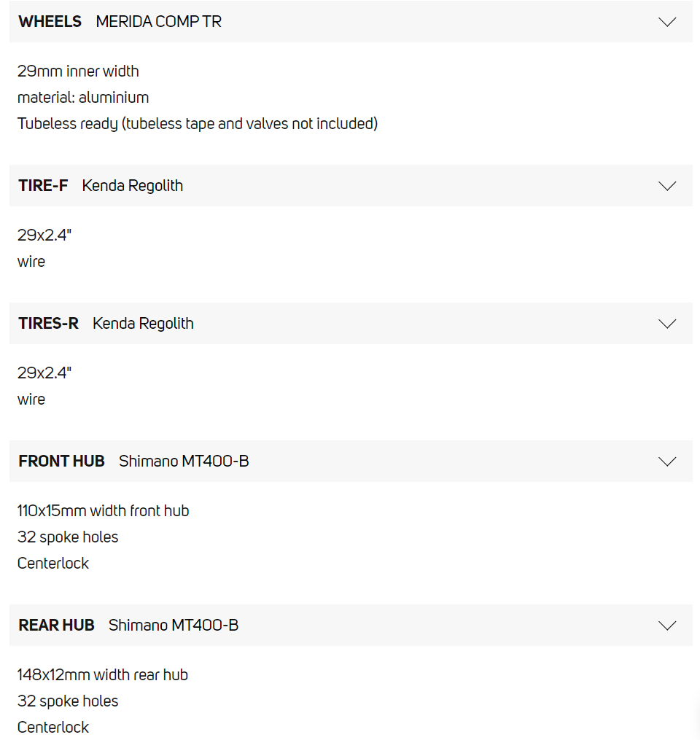Click Shimano MT400-B in the REAR HUB header

click(174, 626)
